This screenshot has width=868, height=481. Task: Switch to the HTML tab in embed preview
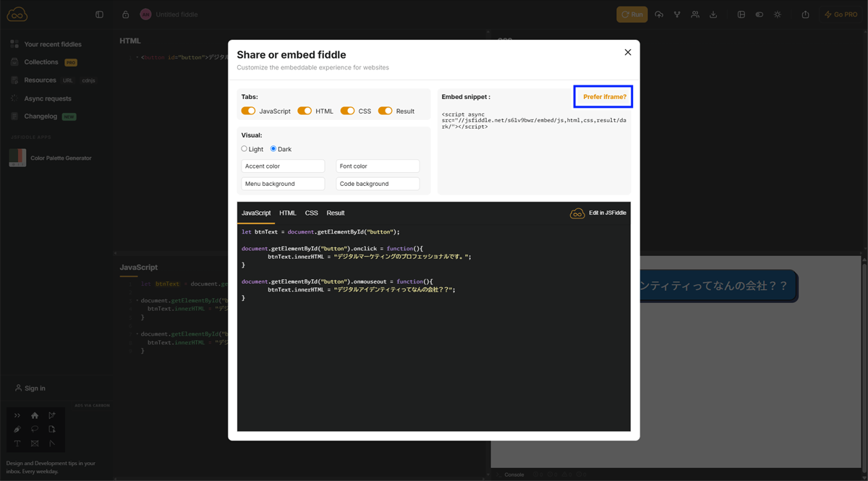[288, 213]
